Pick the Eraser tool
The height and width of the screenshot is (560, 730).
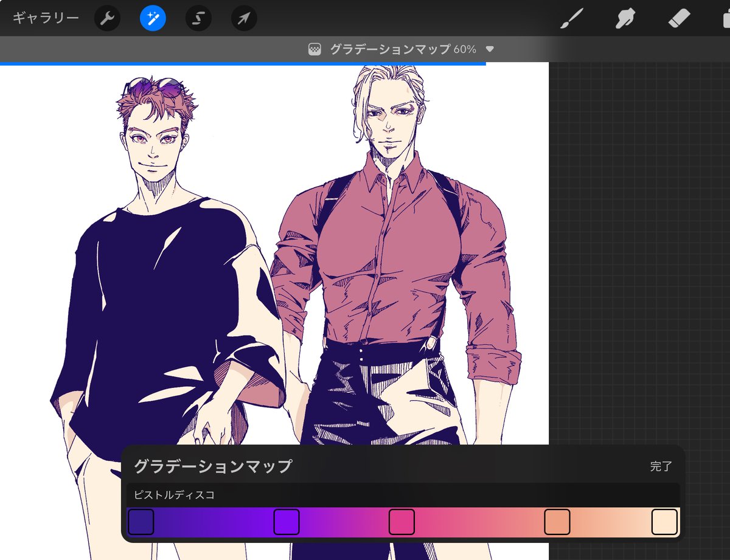pyautogui.click(x=678, y=18)
